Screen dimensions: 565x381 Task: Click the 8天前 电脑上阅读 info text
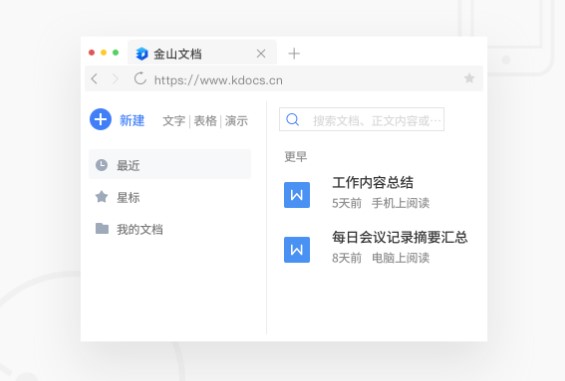(x=381, y=258)
